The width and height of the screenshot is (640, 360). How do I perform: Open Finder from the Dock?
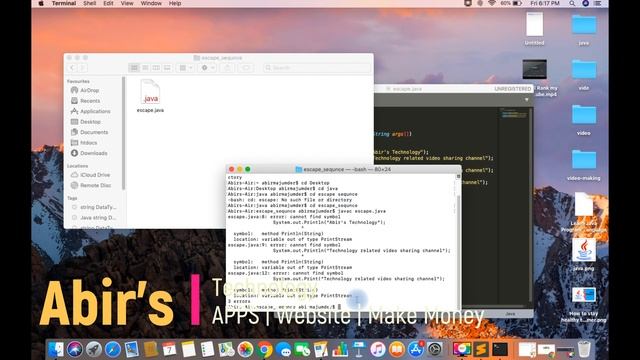pos(56,350)
